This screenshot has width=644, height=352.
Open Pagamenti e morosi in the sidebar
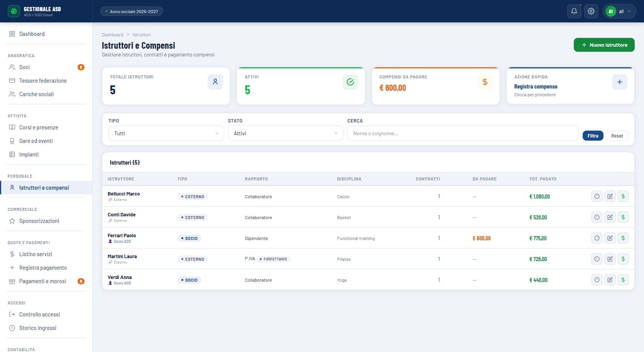pyautogui.click(x=46, y=281)
